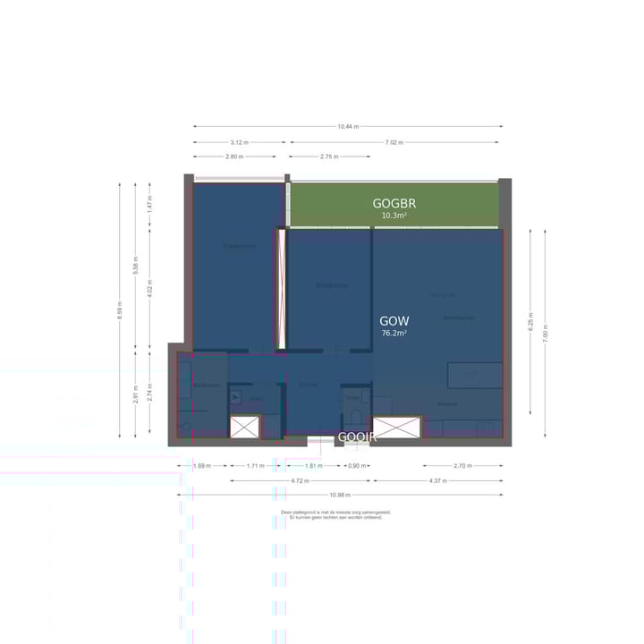
Task: Click the 4.37 m dimension label
Action: [437, 481]
